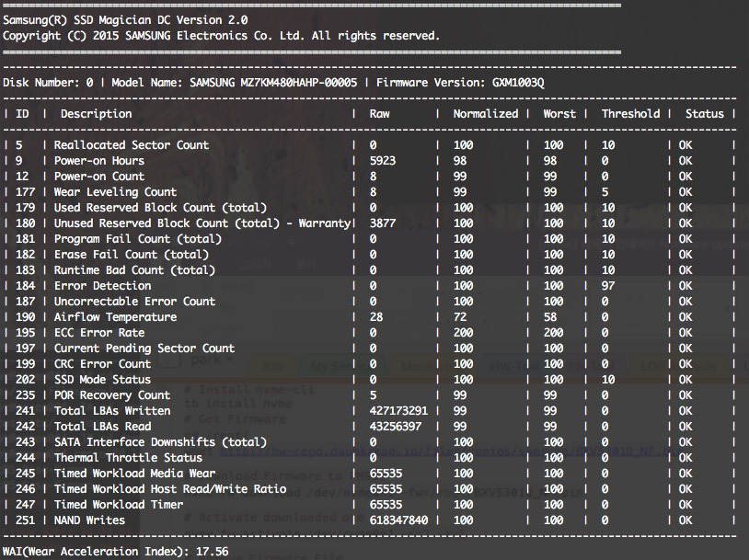Click the 'Disk Number: 0' text
The width and height of the screenshot is (749, 560).
[48, 83]
